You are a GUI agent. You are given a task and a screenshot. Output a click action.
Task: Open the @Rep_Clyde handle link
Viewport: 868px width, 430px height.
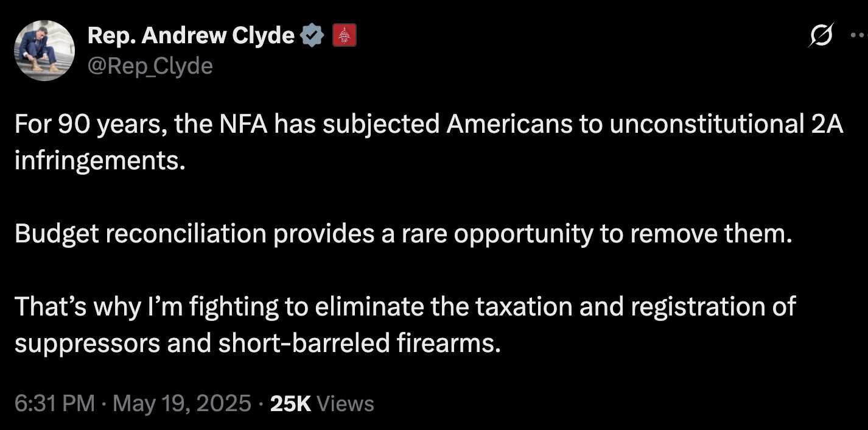pos(150,66)
